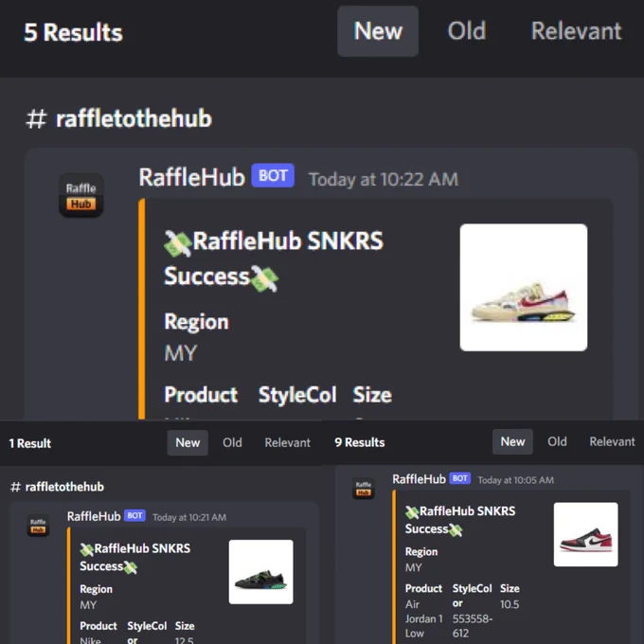Click timestamp Today at 10:22 AM
This screenshot has height=644, width=644.
click(384, 180)
